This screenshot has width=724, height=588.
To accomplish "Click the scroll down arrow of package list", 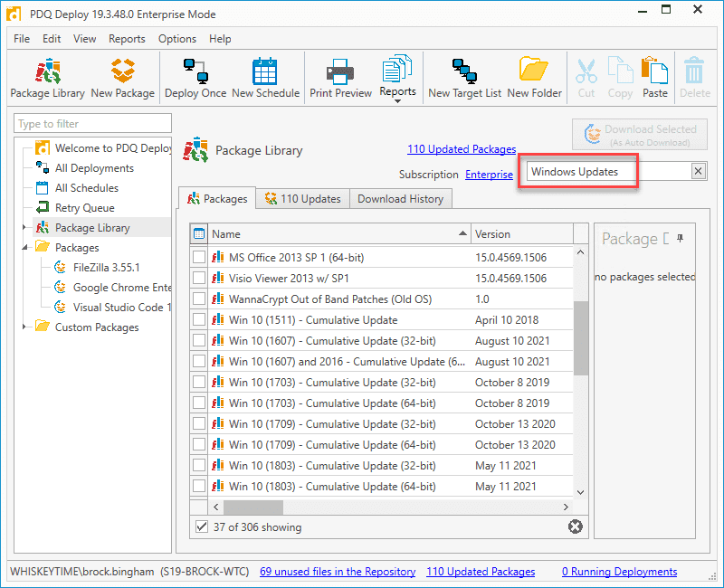I will click(581, 492).
